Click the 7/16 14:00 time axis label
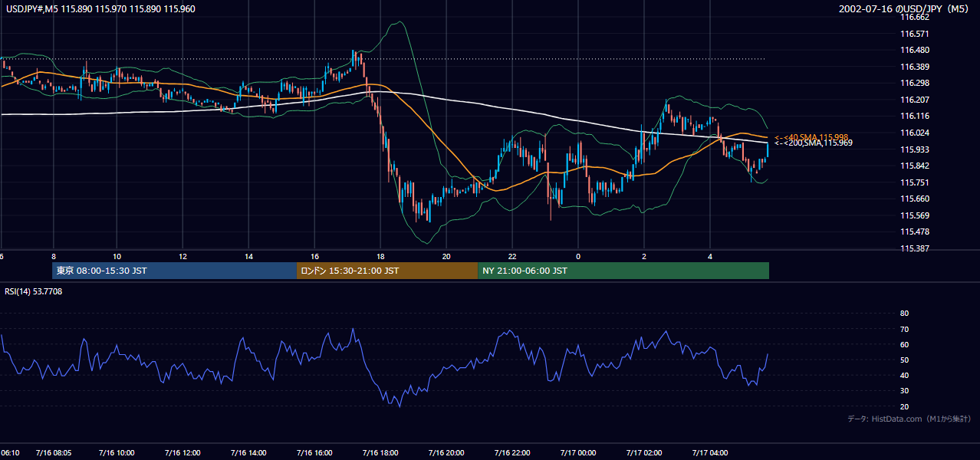 (x=249, y=453)
